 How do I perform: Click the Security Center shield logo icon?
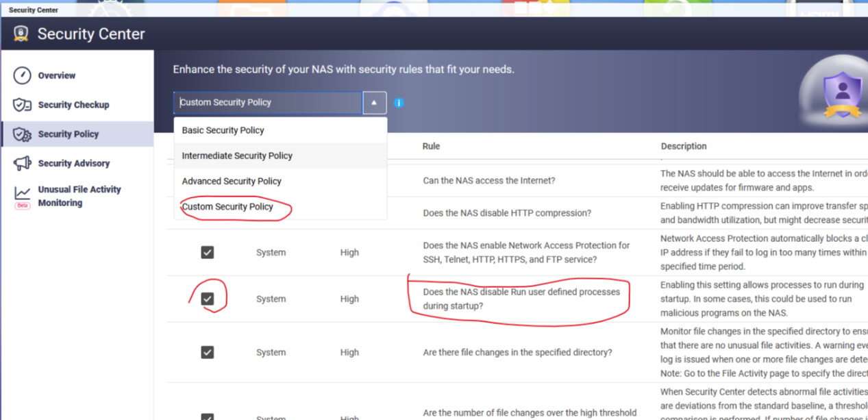(x=21, y=34)
